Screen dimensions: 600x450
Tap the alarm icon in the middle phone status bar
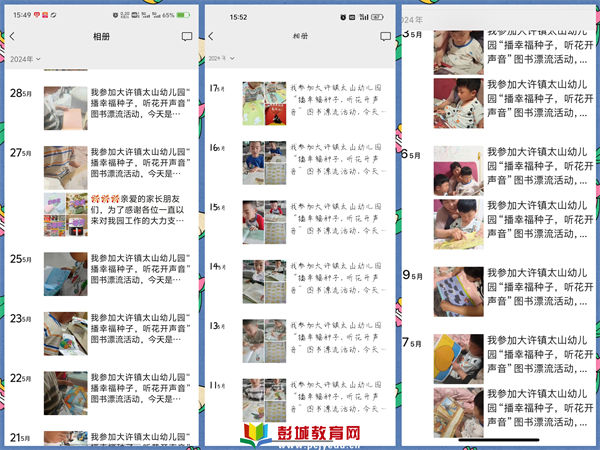[x=343, y=17]
